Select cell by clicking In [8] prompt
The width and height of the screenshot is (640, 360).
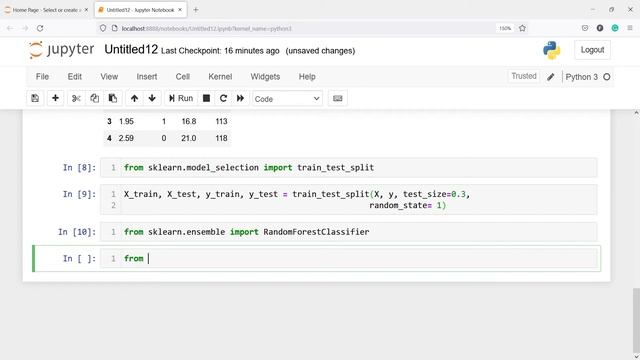(79, 168)
